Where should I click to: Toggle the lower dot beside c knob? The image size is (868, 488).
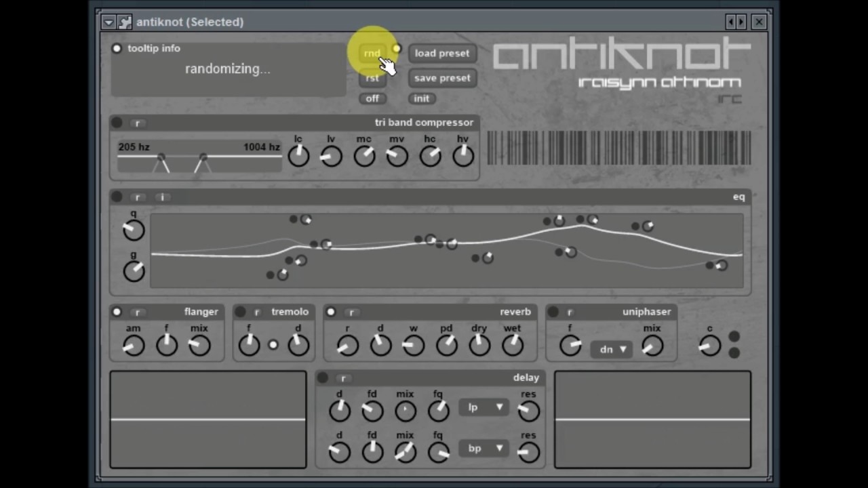(734, 352)
